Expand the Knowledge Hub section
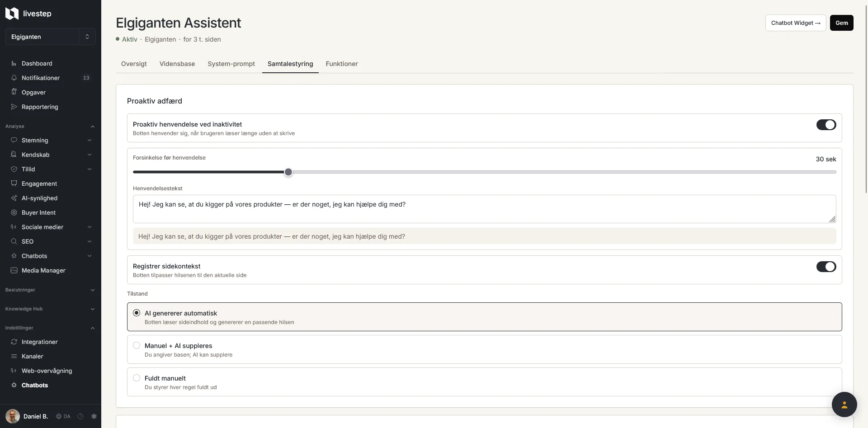The height and width of the screenshot is (428, 868). tap(51, 309)
